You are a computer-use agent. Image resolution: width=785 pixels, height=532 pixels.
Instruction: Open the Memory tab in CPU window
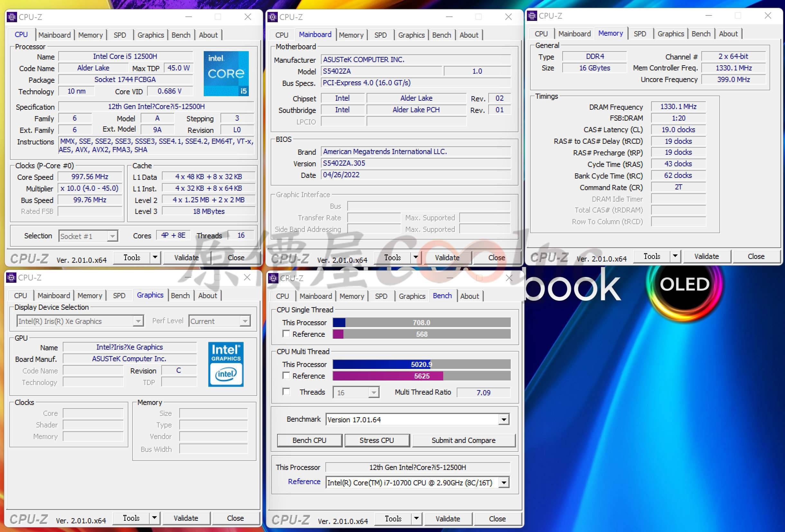tap(90, 35)
